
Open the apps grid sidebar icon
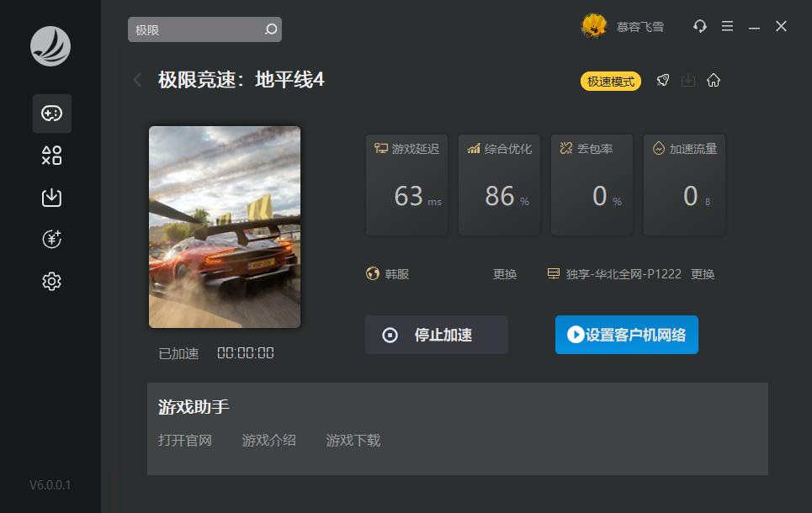(52, 156)
